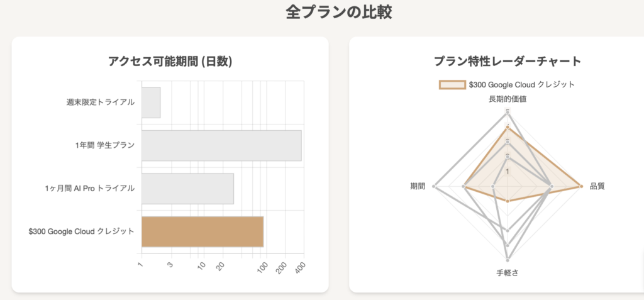Screen dimensions: 644x300
Task: Click the tan $300 Google Cloud クレジット bar
Action: point(203,231)
